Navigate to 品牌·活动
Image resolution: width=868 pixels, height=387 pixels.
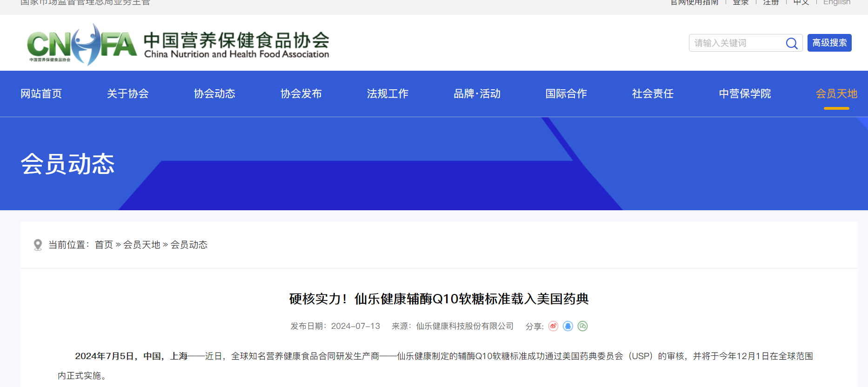[x=477, y=94]
